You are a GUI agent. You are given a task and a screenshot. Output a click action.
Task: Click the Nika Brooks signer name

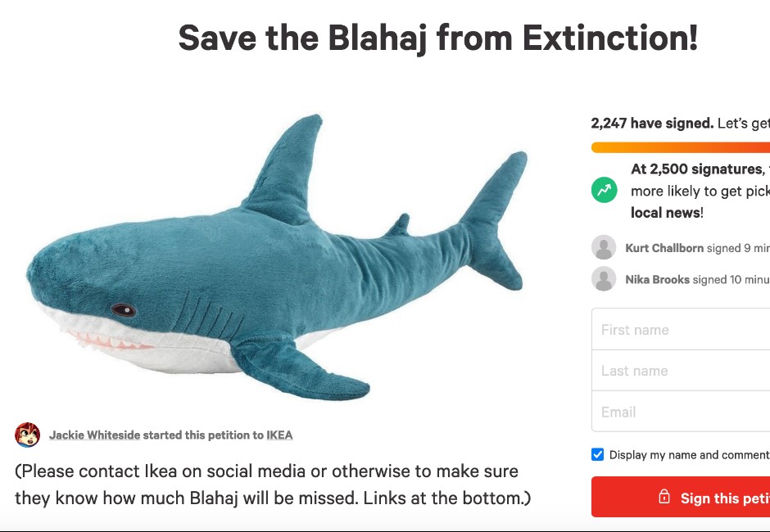[x=657, y=279]
